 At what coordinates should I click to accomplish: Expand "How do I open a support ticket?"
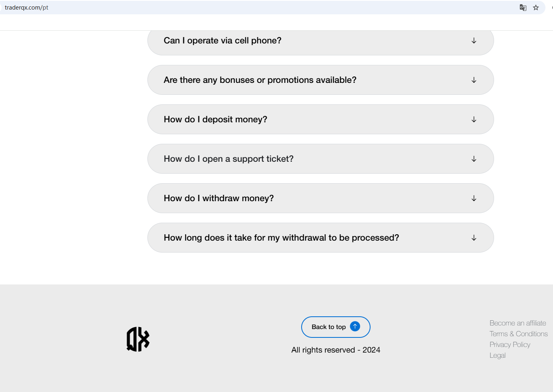pos(229,159)
